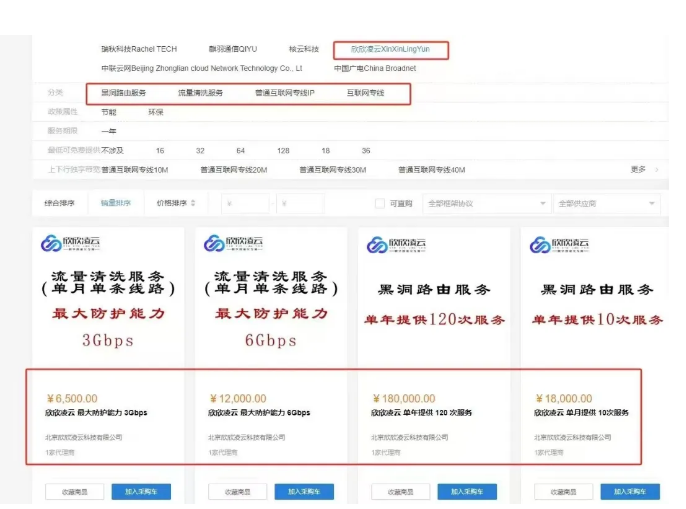Image resolution: width=686 pixels, height=509 pixels.
Task: Click 欣欣凌云 logo on the 10次服务 card
Action: (559, 245)
